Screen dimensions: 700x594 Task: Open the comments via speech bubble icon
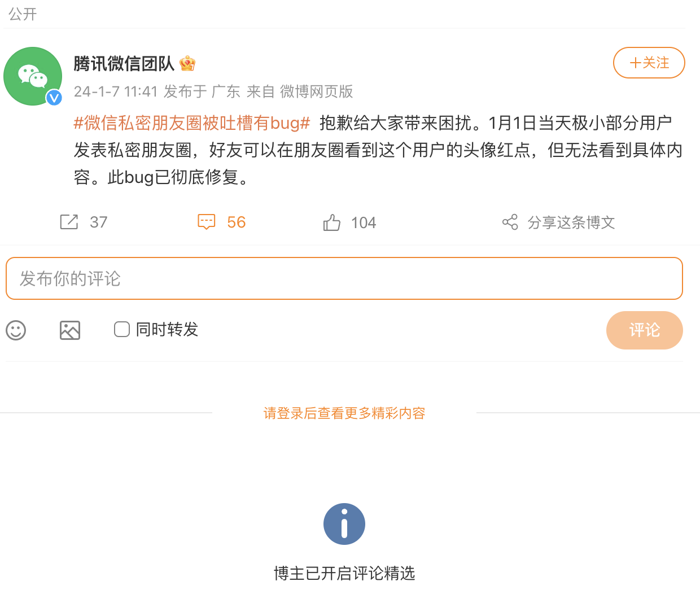207,222
